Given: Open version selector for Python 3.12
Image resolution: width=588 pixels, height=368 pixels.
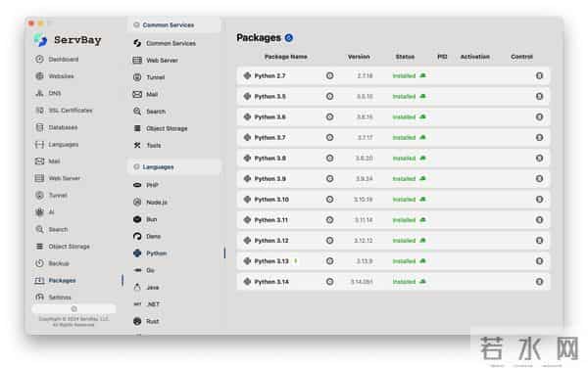Looking at the screenshot, I should [x=329, y=241].
